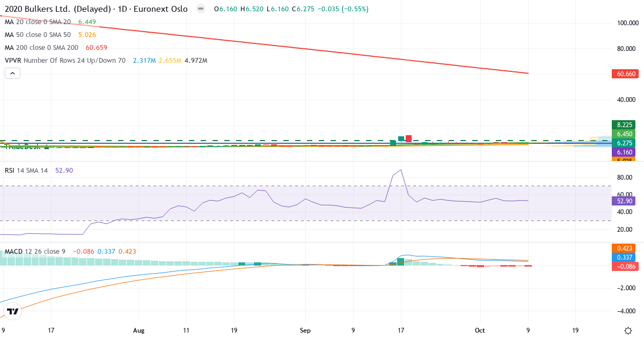Click the purple 52.90 RSI axis label
The width and height of the screenshot is (644, 338).
click(625, 201)
